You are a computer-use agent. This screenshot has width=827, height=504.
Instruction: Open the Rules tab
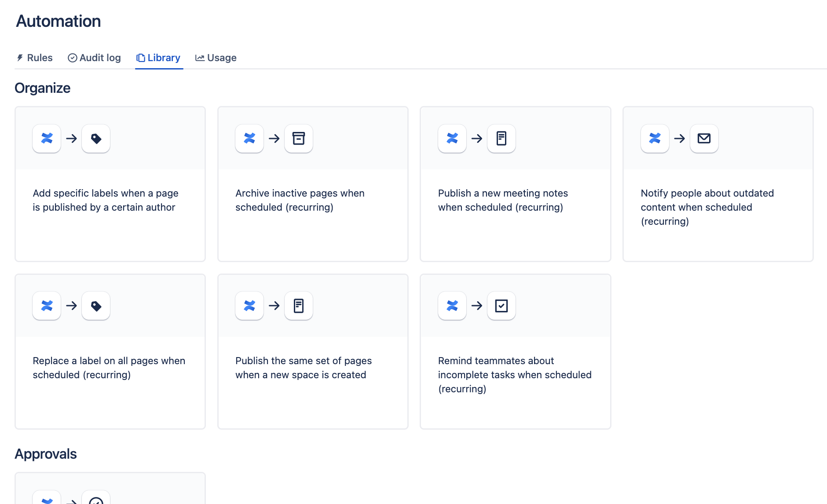click(35, 58)
